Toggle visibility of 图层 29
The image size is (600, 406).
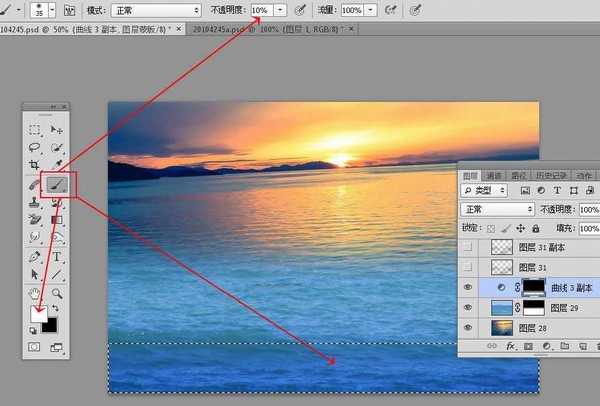pyautogui.click(x=469, y=307)
